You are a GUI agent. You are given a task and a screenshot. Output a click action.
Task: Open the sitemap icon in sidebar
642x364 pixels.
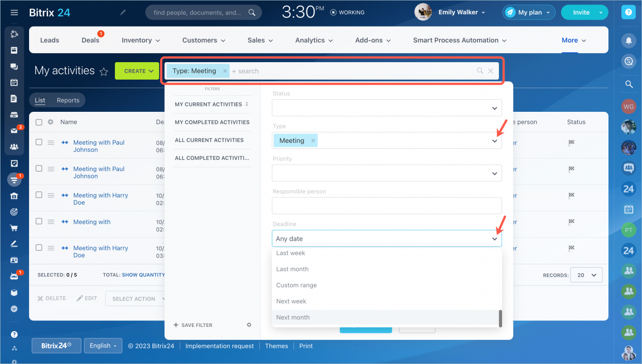(14, 348)
